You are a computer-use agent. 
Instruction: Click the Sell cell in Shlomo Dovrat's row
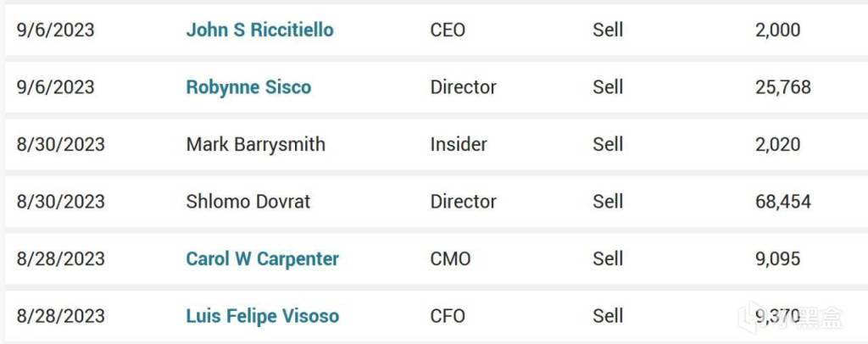(608, 202)
